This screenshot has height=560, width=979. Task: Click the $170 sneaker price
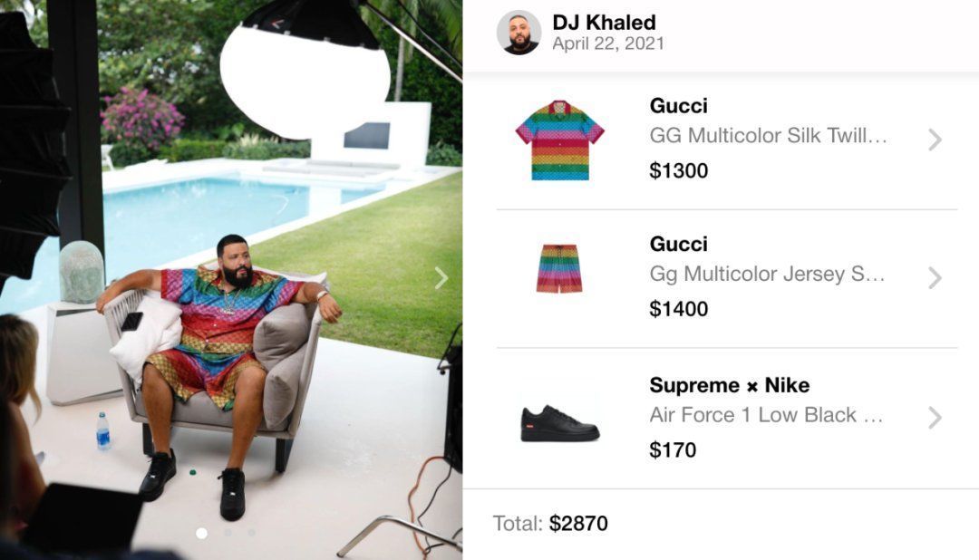point(673,449)
